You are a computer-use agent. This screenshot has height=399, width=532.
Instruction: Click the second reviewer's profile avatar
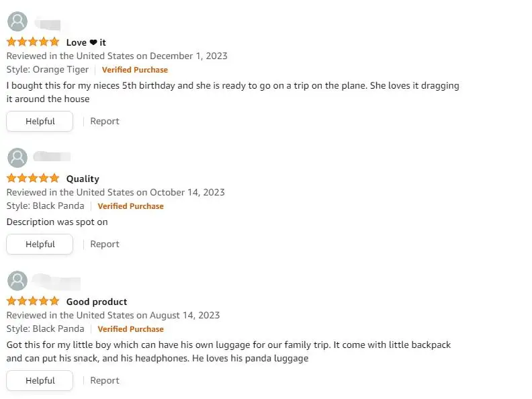point(17,158)
